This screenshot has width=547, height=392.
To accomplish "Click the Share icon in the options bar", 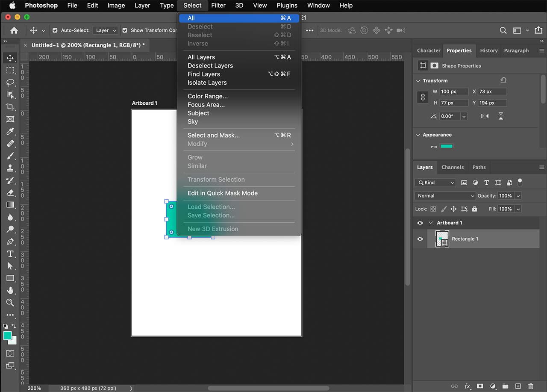I will pos(538,30).
